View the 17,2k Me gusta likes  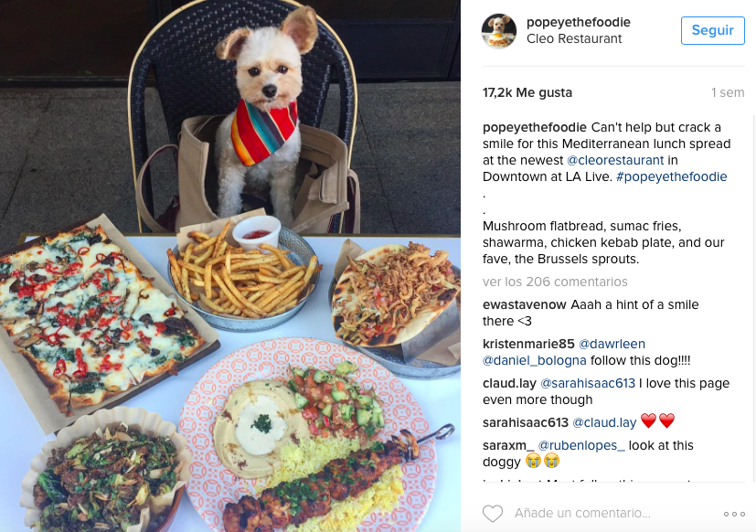(x=527, y=92)
